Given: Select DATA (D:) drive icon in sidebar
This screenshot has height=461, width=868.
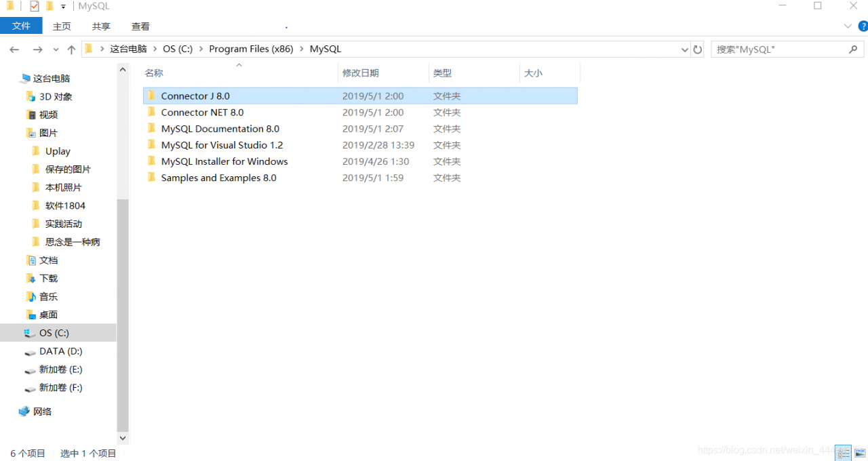Looking at the screenshot, I should click(x=30, y=351).
